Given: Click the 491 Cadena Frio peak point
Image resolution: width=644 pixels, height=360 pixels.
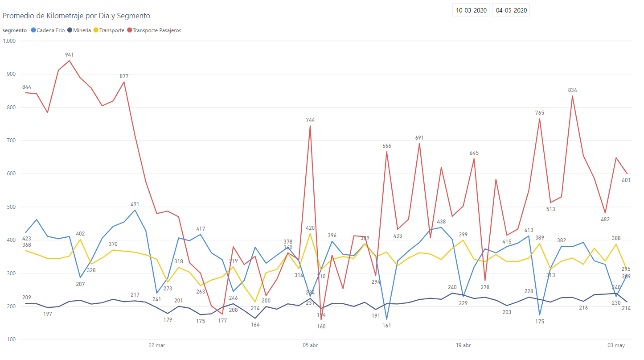Looking at the screenshot, I should pos(135,210).
